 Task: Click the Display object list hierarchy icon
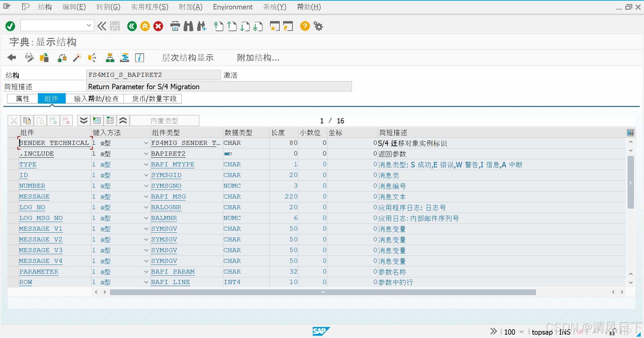click(110, 58)
